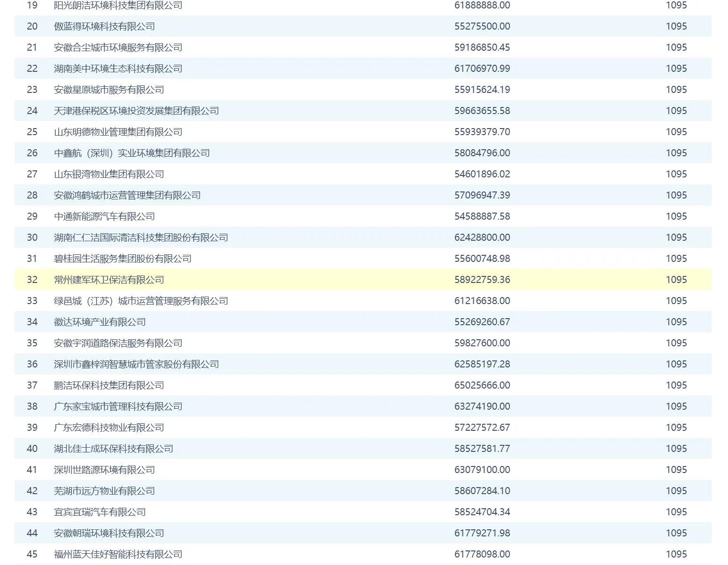
Task: Select row number 37
Action: 32,385
